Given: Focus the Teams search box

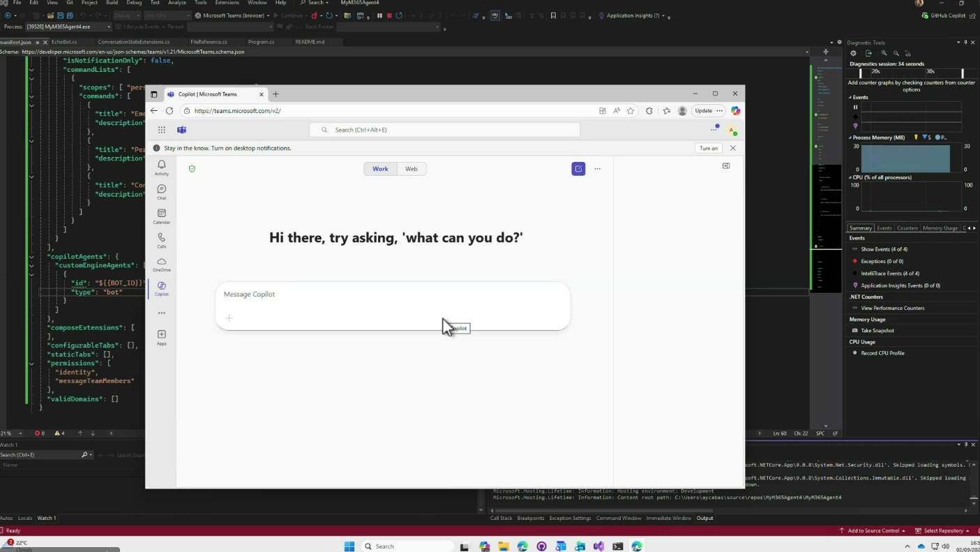Looking at the screenshot, I should pos(444,130).
